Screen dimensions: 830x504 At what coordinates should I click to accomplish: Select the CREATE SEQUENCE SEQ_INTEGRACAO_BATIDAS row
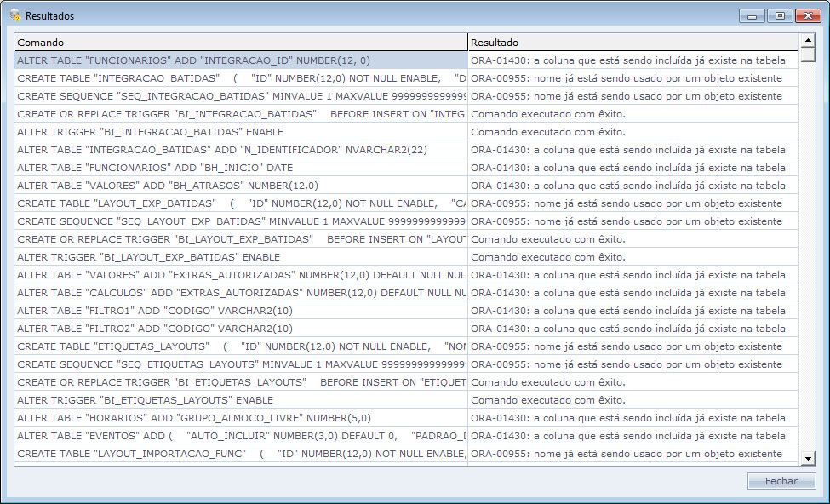pyautogui.click(x=240, y=96)
